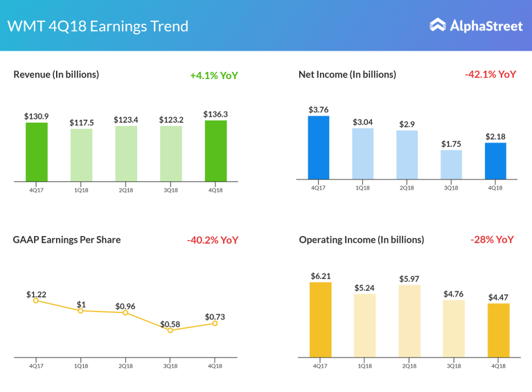
Task: Click the -40.2% YoY EPS indicator
Action: (212, 240)
